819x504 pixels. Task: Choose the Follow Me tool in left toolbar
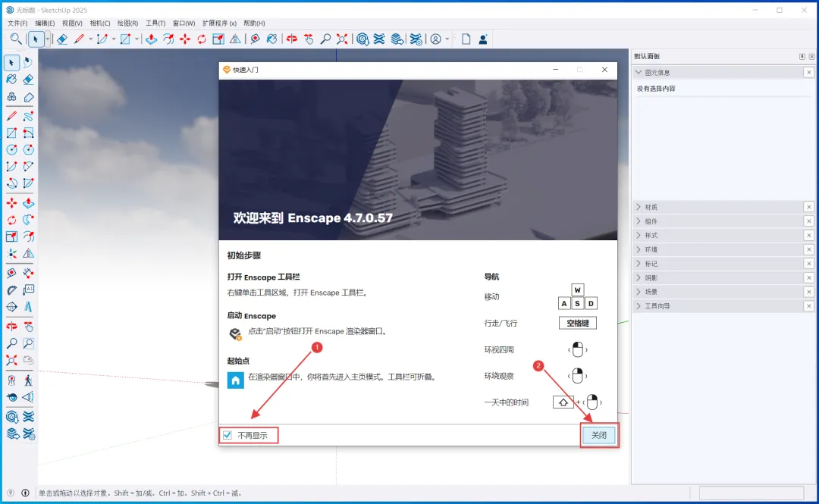tap(28, 219)
